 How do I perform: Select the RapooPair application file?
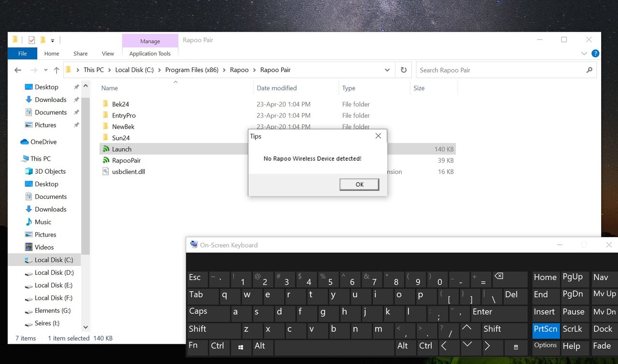(126, 160)
